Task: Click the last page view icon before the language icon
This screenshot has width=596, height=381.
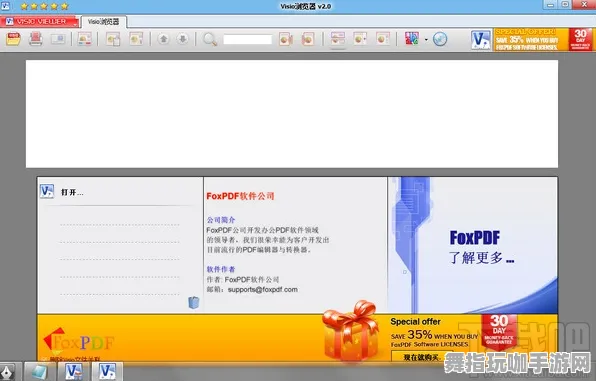Action: tap(383, 39)
